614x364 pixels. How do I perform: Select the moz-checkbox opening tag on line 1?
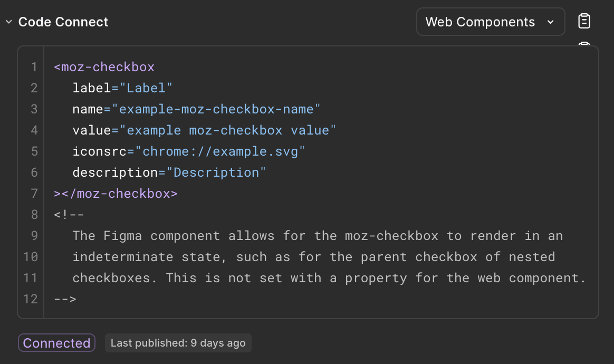[104, 66]
